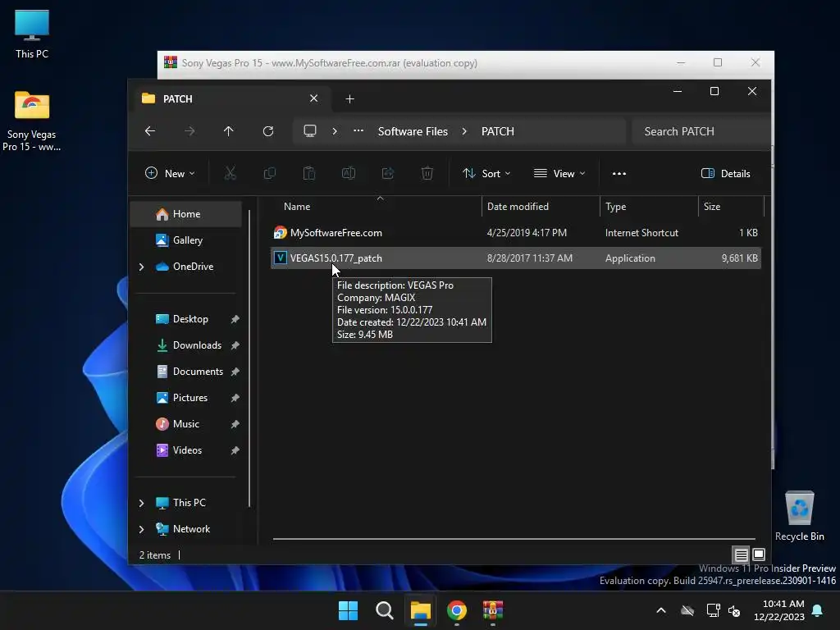The image size is (840, 630).
Task: Open the View dropdown menu
Action: (x=559, y=174)
